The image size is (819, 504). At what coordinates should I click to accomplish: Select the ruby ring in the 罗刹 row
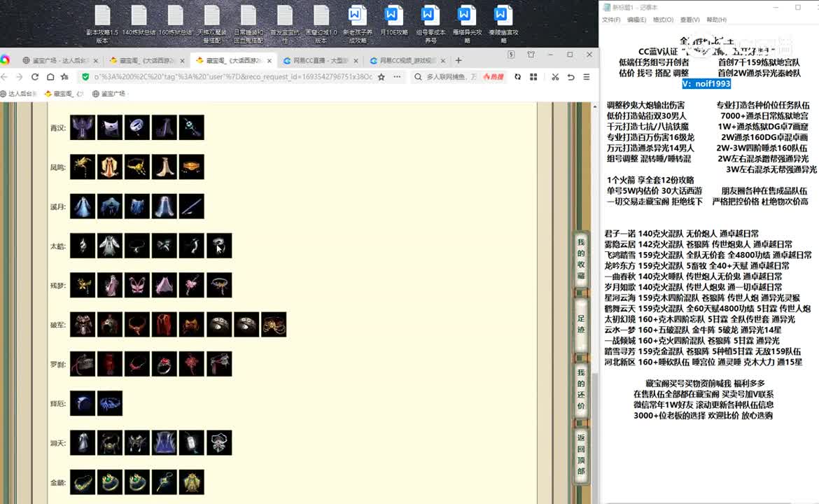[164, 364]
